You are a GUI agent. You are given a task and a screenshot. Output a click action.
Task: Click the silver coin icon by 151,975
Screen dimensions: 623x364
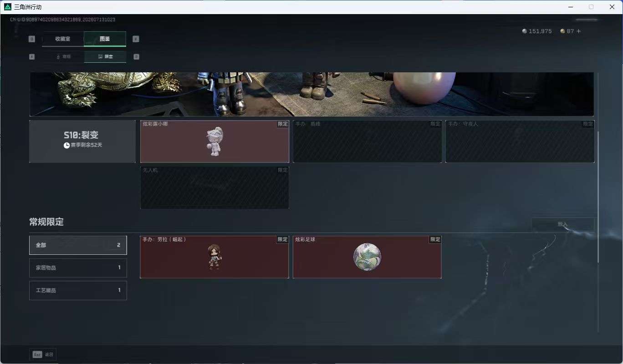pos(524,31)
